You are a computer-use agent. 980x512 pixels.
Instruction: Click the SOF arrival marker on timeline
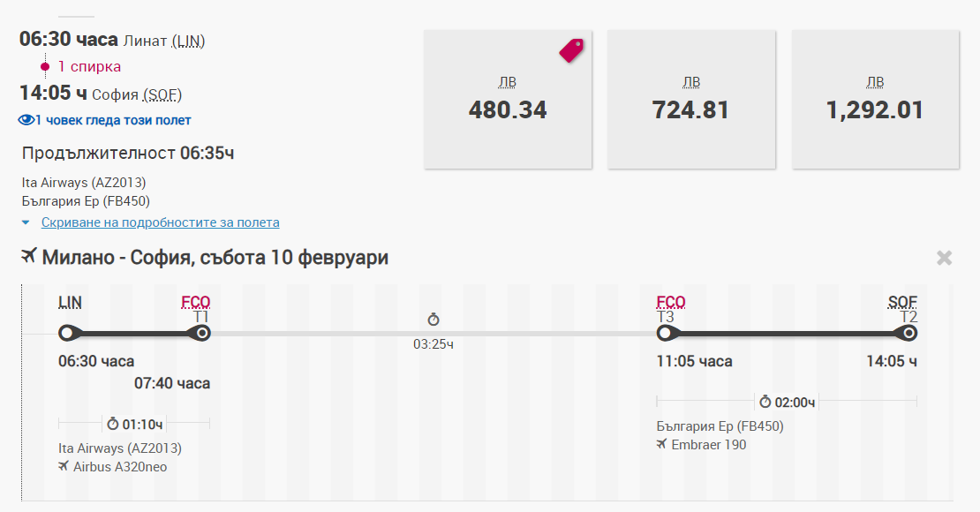908,334
